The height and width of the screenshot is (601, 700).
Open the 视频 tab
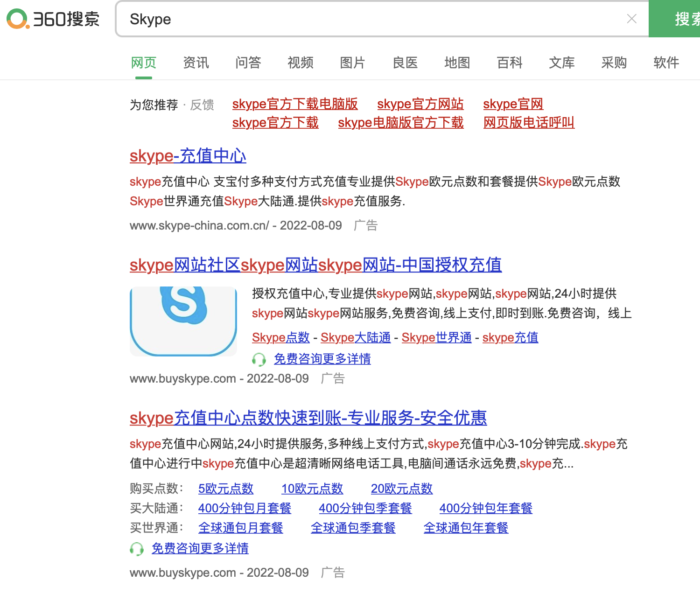pos(301,63)
